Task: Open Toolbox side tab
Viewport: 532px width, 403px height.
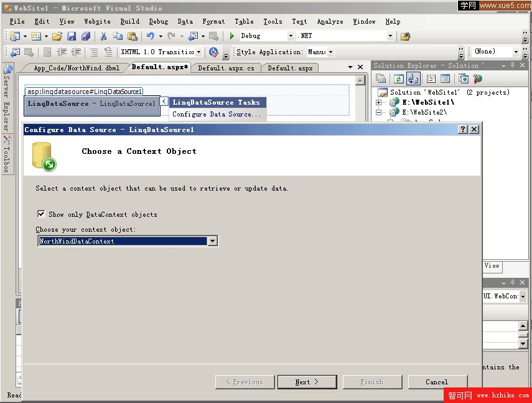Action: pyautogui.click(x=7, y=154)
